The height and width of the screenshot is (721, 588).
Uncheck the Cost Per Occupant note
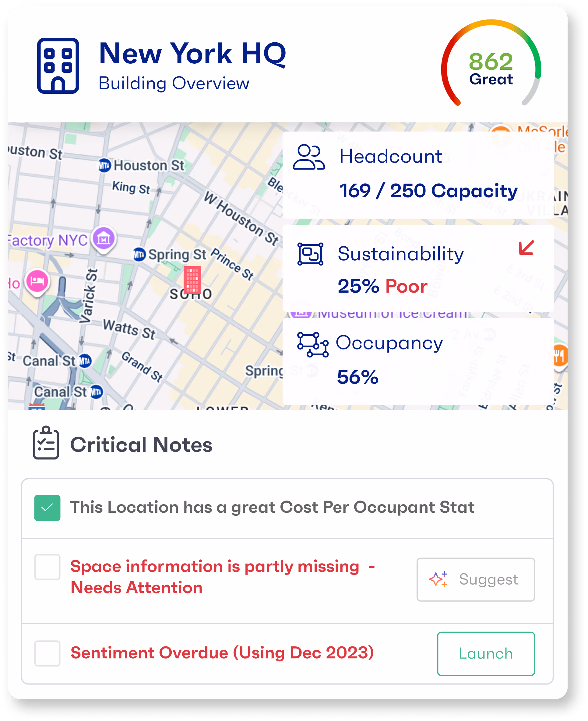pos(48,508)
